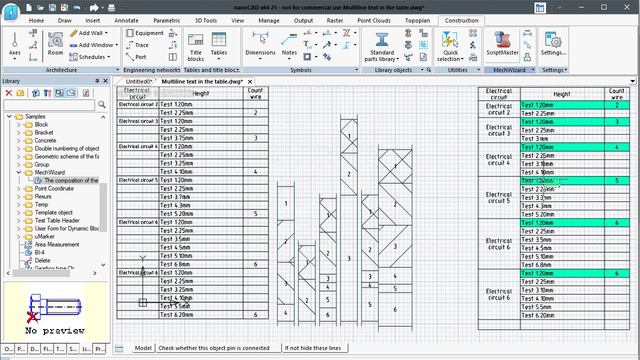Select the Room tool
The height and width of the screenshot is (360, 640).
click(x=55, y=43)
